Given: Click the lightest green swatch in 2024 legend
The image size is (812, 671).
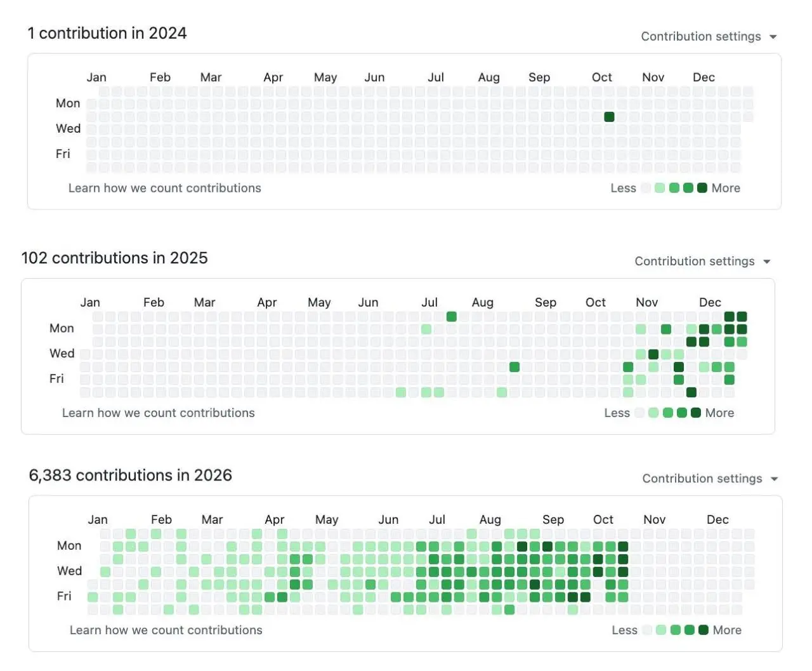Looking at the screenshot, I should [x=660, y=188].
